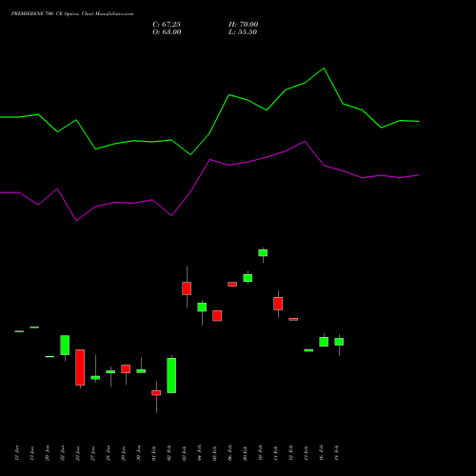Image resolution: width=476 pixels, height=476 pixels.
Task: Click the 27 Jan date label
Action: point(93,453)
